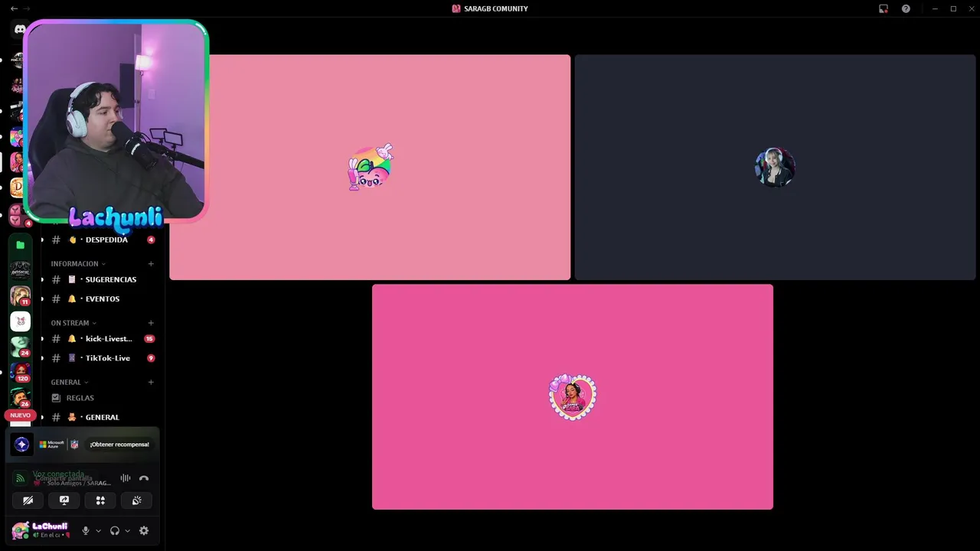Click the Quest compass icon
Image resolution: width=980 pixels, height=551 pixels.
pos(22,444)
